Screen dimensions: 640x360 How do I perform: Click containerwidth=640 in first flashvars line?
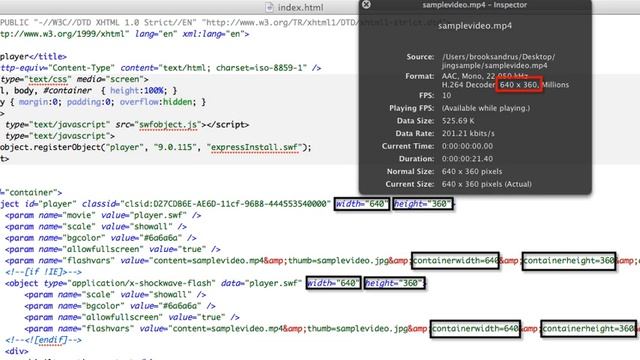tap(455, 260)
